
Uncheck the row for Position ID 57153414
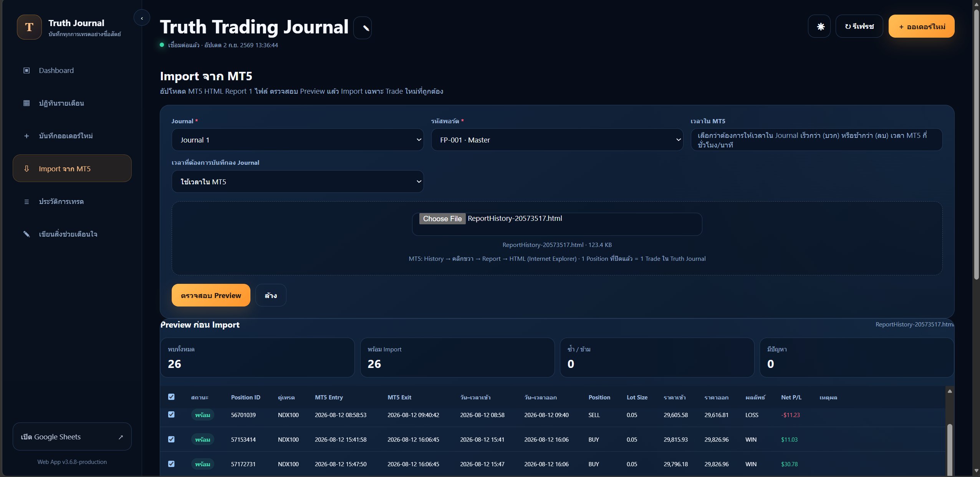pyautogui.click(x=171, y=439)
